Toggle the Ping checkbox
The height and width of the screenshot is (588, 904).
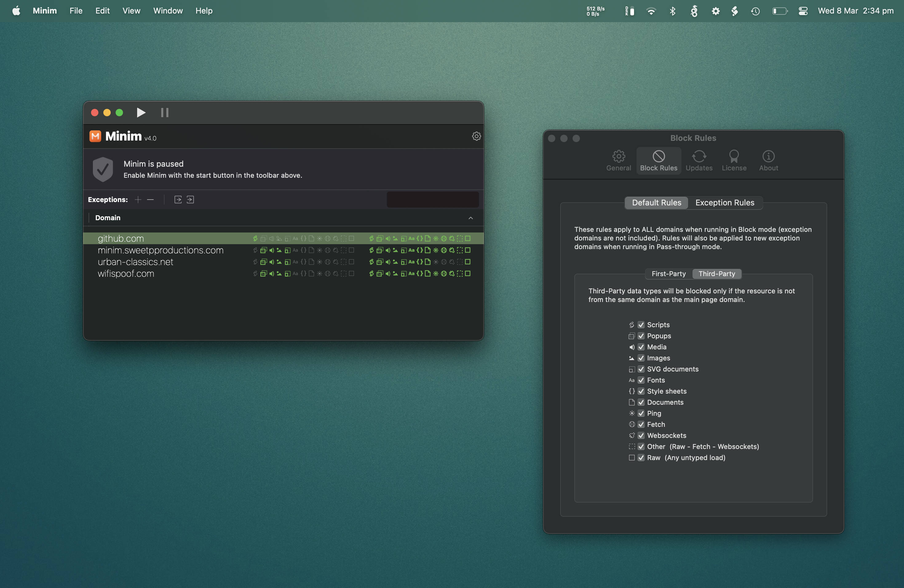point(641,413)
